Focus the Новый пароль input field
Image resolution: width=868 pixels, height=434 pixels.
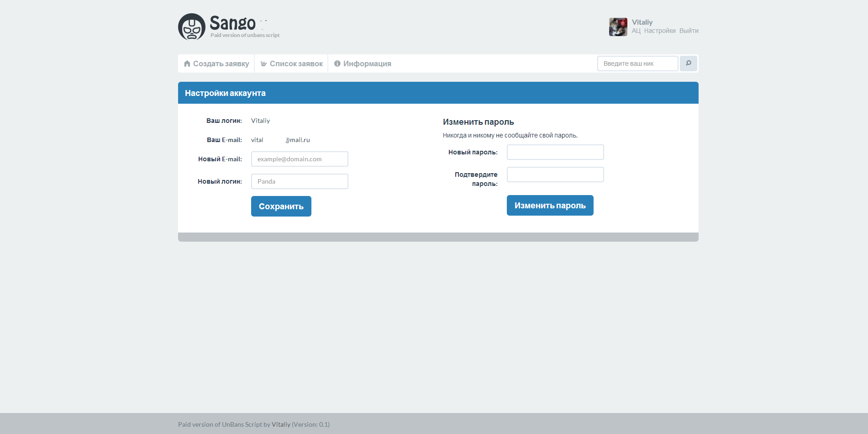pyautogui.click(x=555, y=152)
